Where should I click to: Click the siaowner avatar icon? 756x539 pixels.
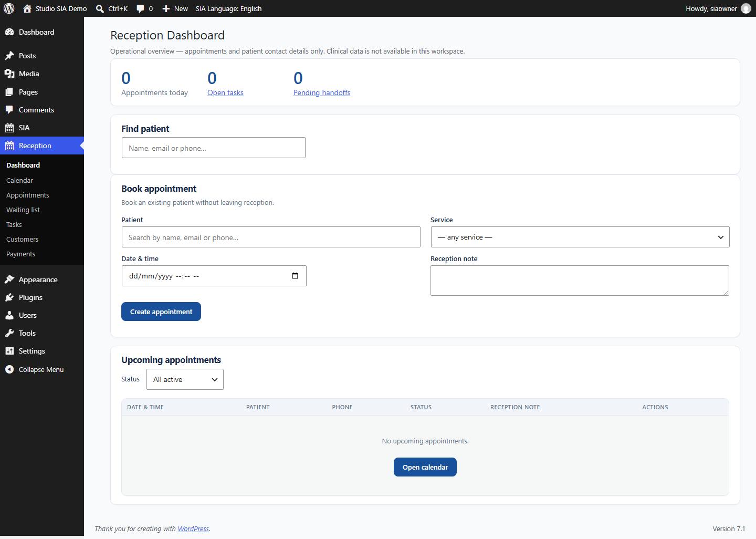pos(745,8)
